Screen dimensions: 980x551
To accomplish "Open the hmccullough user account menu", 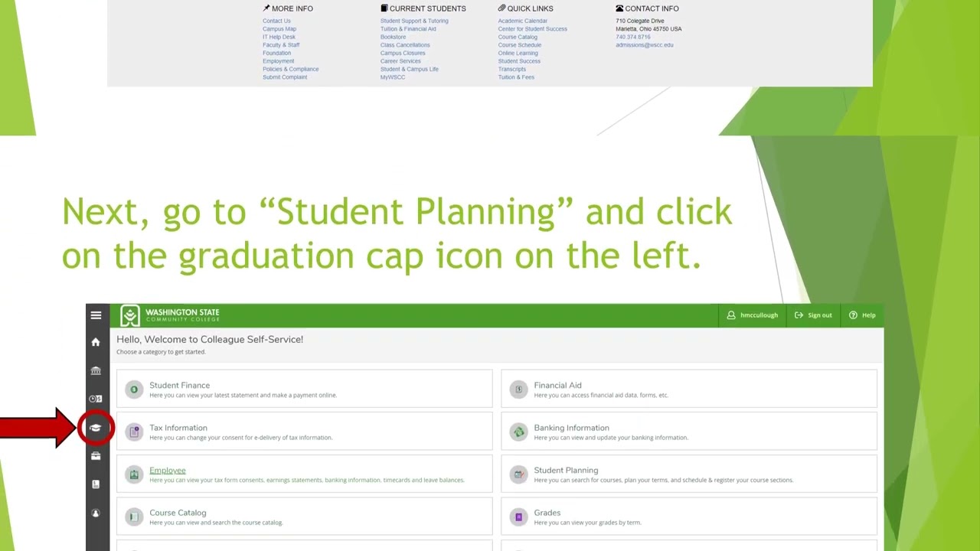I will pyautogui.click(x=753, y=315).
